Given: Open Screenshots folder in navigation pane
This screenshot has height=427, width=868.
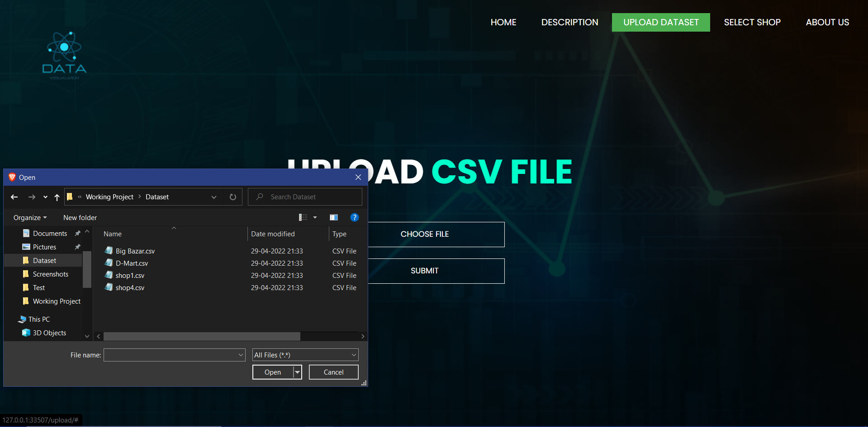Looking at the screenshot, I should [x=51, y=274].
